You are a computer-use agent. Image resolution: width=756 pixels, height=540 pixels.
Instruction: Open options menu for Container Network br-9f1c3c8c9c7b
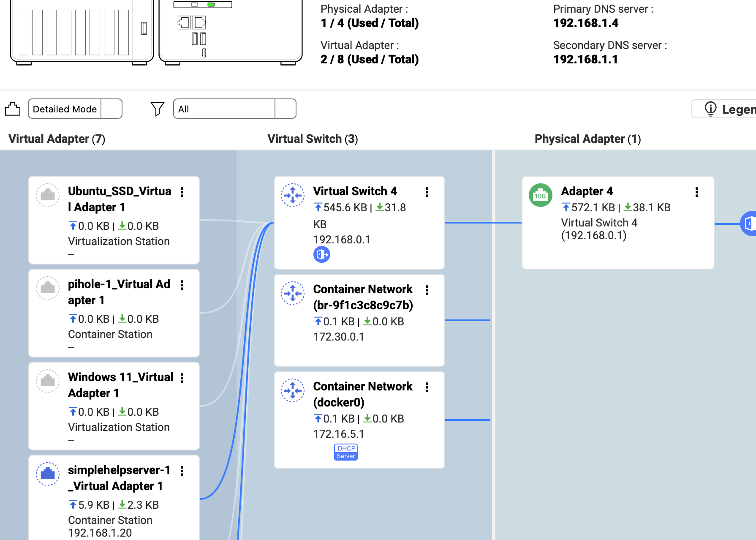pyautogui.click(x=427, y=290)
